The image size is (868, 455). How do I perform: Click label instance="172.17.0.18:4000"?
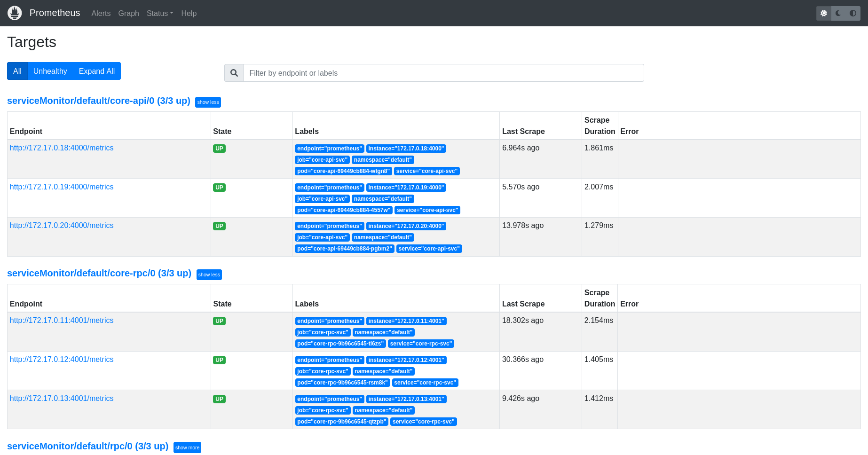[406, 149]
